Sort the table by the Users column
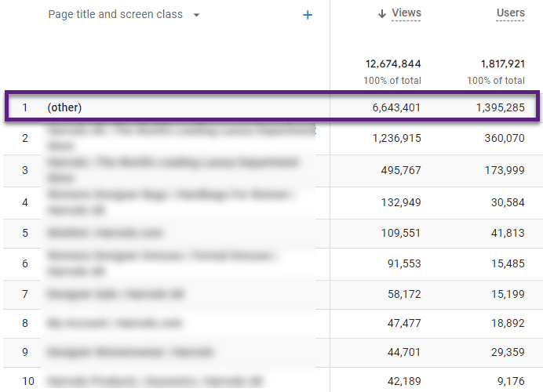 coord(510,13)
